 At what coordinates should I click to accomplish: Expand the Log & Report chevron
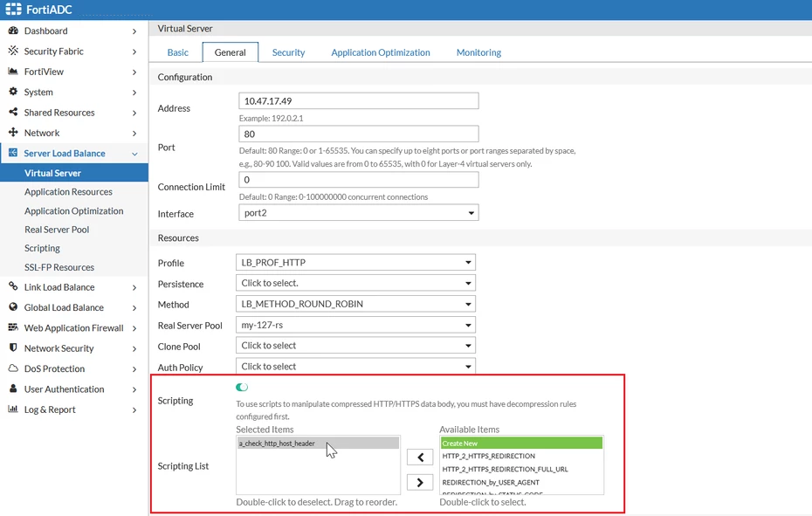(134, 409)
